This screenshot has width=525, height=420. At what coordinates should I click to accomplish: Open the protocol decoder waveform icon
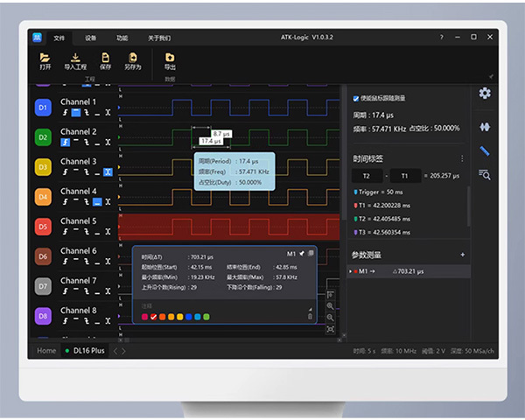pos(485,126)
